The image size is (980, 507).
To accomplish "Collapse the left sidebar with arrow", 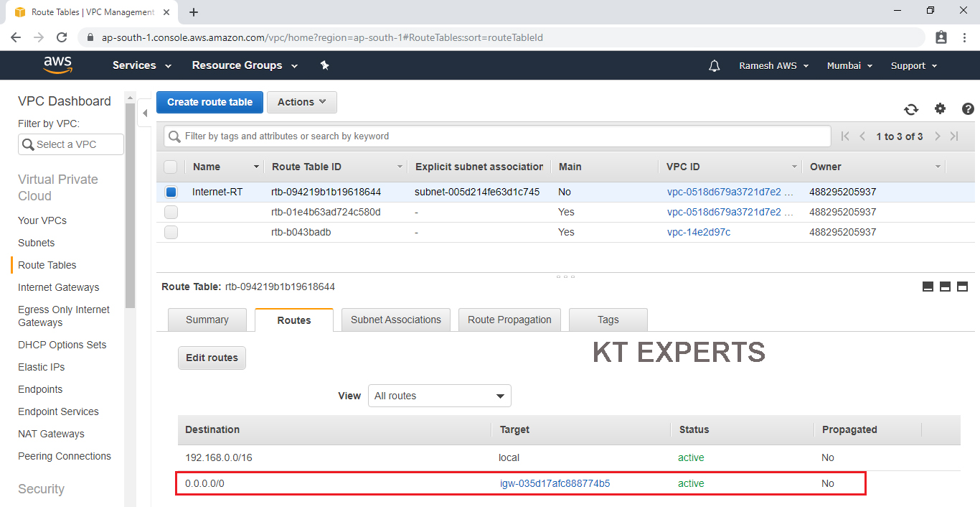I will [x=145, y=113].
